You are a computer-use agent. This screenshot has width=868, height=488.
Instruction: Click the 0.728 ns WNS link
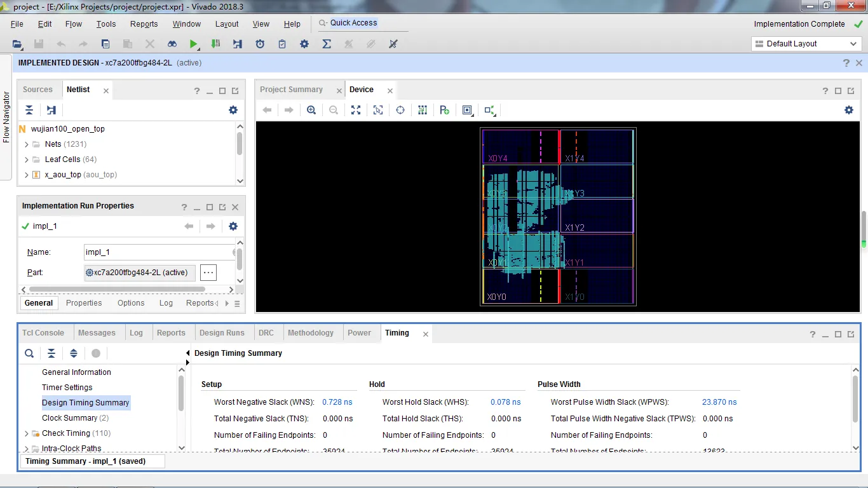[x=337, y=402]
